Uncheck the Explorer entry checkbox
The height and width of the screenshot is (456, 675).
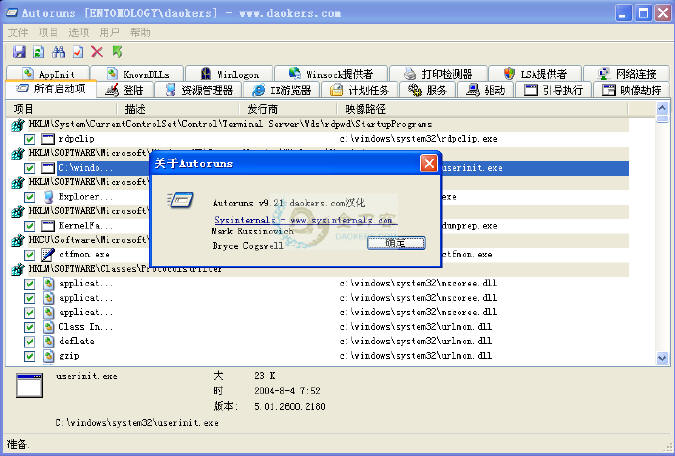pyautogui.click(x=29, y=197)
